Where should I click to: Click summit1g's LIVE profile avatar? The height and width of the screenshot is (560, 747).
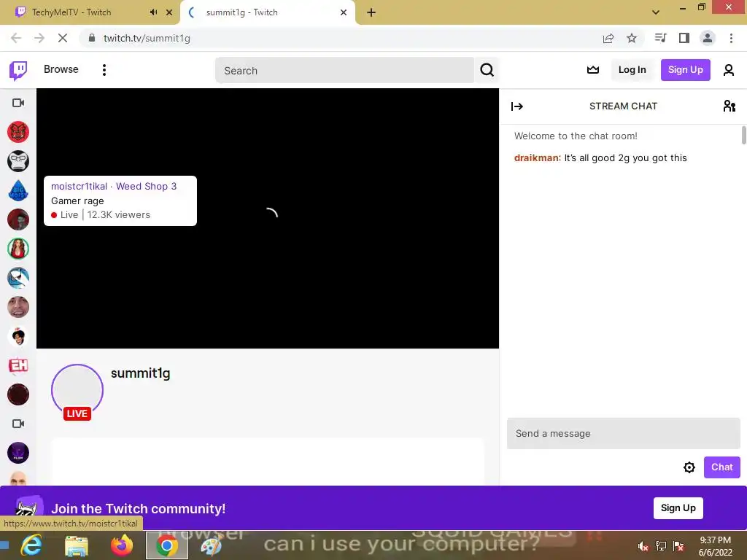point(77,392)
